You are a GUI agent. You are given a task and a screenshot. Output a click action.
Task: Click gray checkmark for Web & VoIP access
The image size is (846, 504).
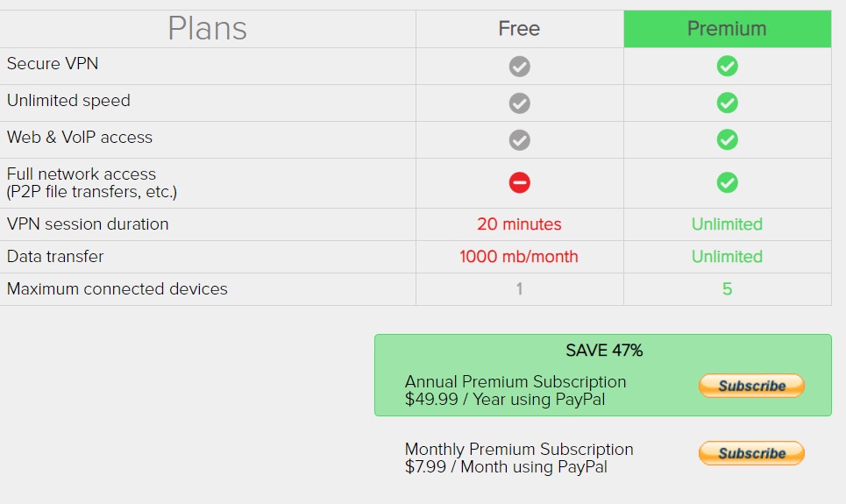click(520, 139)
